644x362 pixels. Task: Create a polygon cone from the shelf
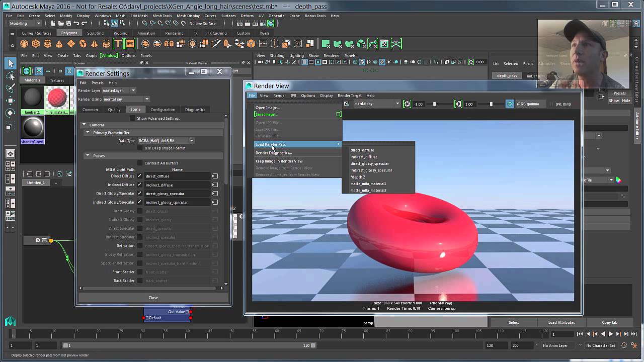tap(59, 44)
